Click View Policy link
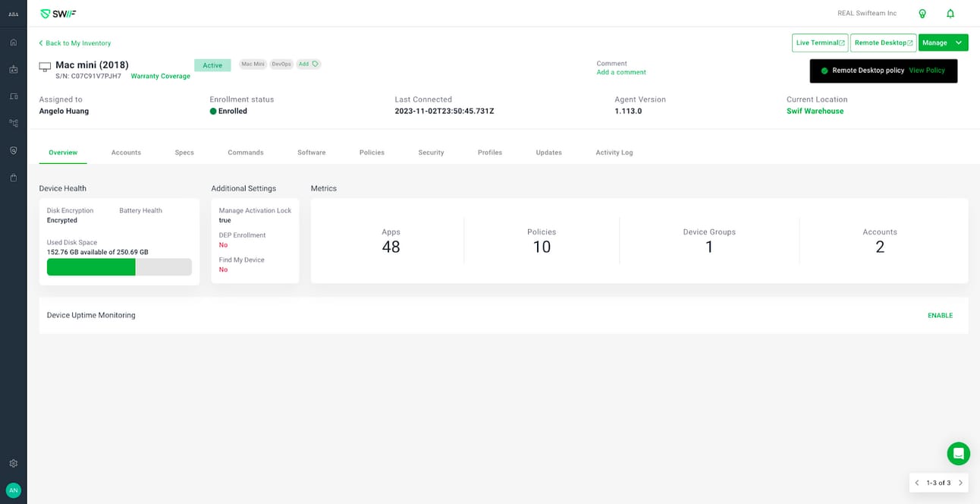The height and width of the screenshot is (504, 980). pyautogui.click(x=927, y=71)
